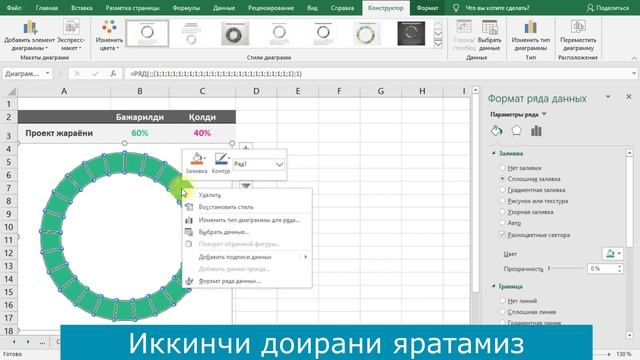Switch to Вставка ribbon tab
Screen dimensions: 640x360
pyautogui.click(x=81, y=8)
